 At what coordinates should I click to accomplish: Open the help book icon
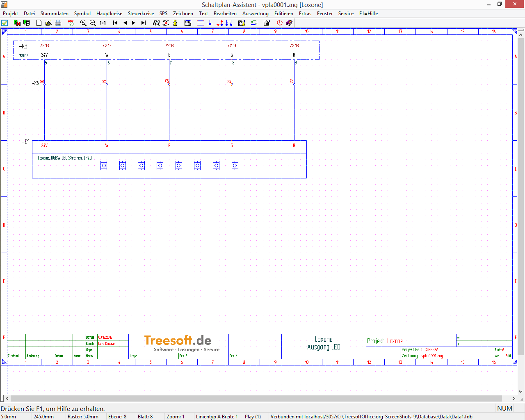(289, 23)
